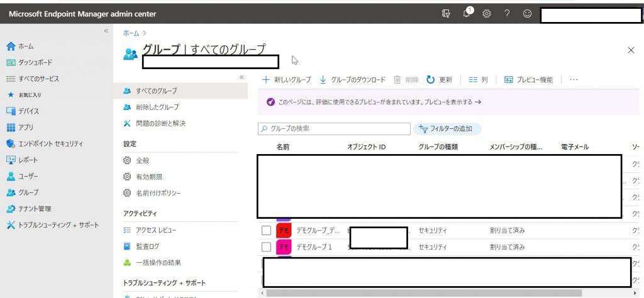Click the メンバーシップの種類 column header
Image resolution: width=644 pixels, height=298 pixels.
(516, 147)
